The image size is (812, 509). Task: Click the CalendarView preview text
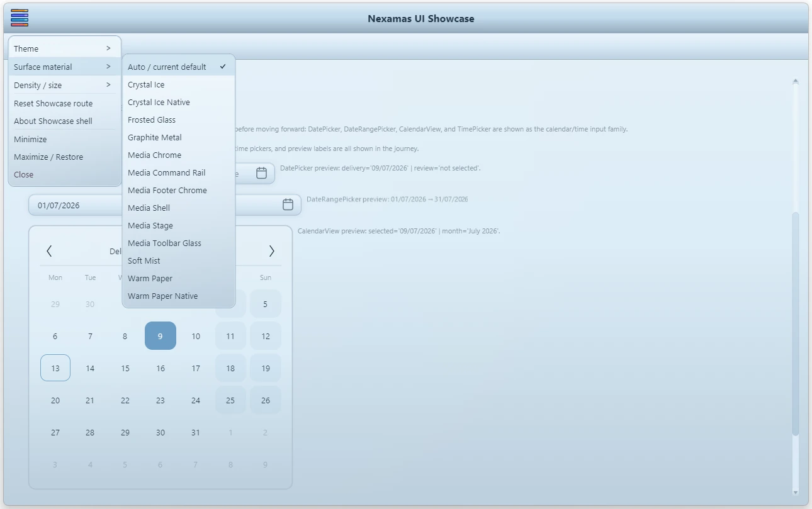pyautogui.click(x=399, y=231)
